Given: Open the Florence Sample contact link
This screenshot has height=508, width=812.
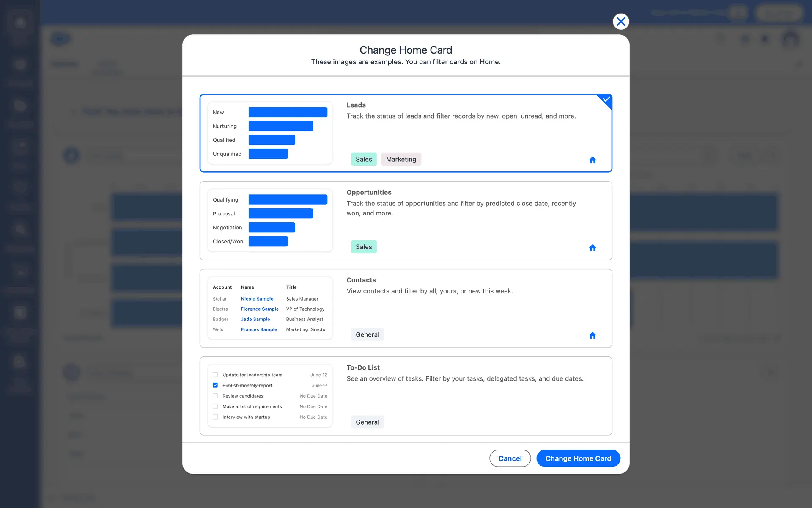Looking at the screenshot, I should tap(259, 309).
